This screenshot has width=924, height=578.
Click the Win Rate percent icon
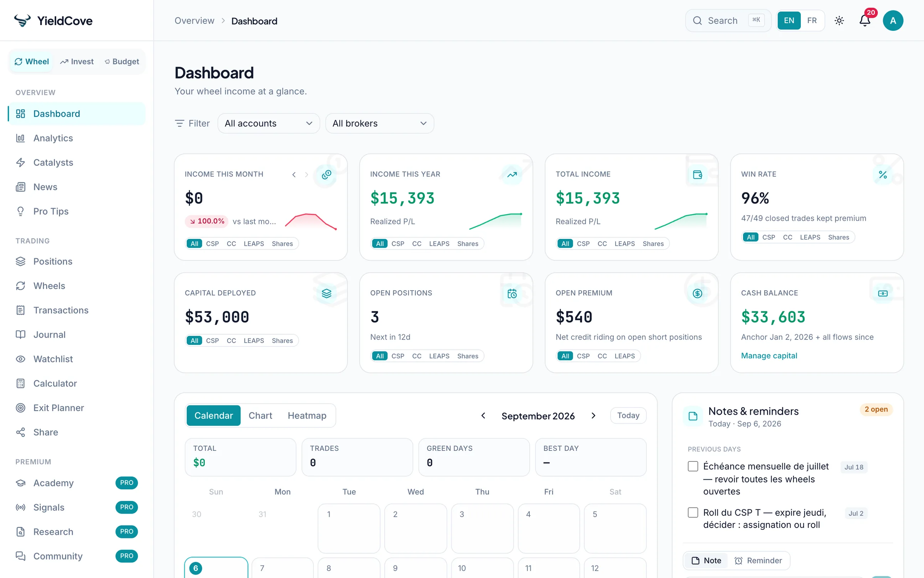point(882,175)
